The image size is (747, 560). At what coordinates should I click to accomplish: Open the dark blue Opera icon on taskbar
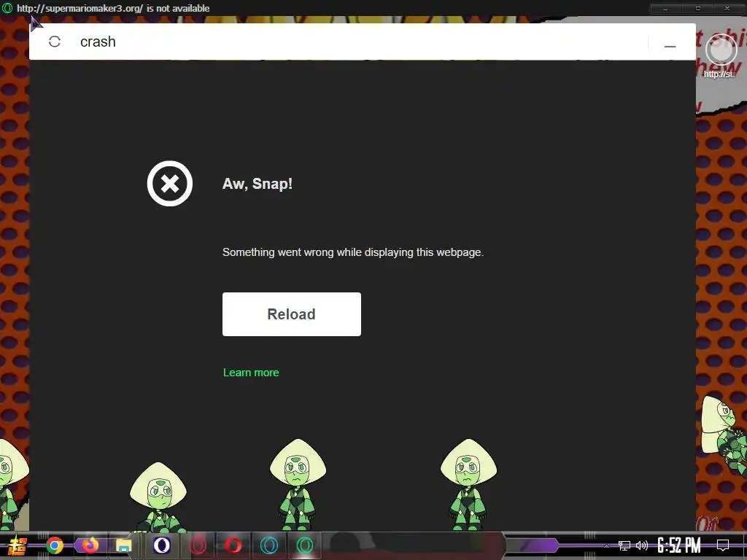click(x=161, y=545)
